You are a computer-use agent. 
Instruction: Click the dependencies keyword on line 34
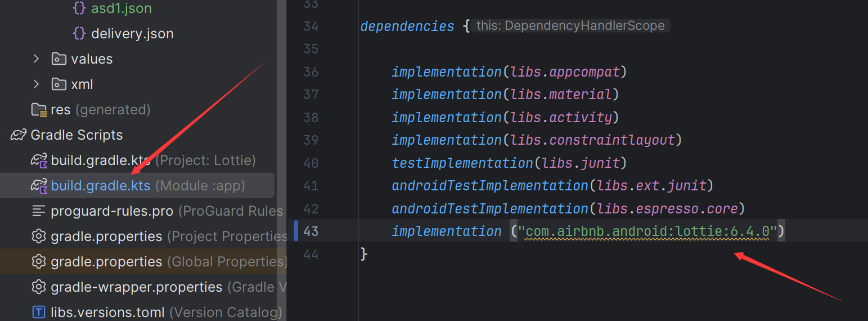click(407, 26)
